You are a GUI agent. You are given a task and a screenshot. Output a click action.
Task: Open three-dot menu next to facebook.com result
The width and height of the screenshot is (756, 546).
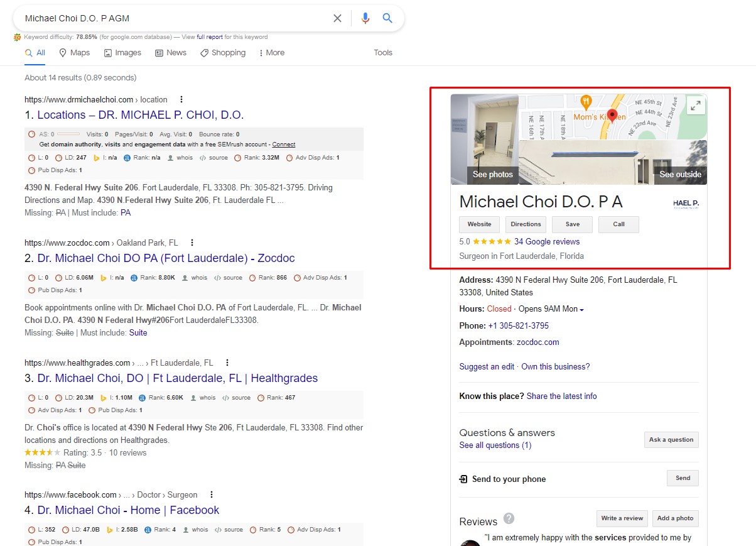click(212, 494)
